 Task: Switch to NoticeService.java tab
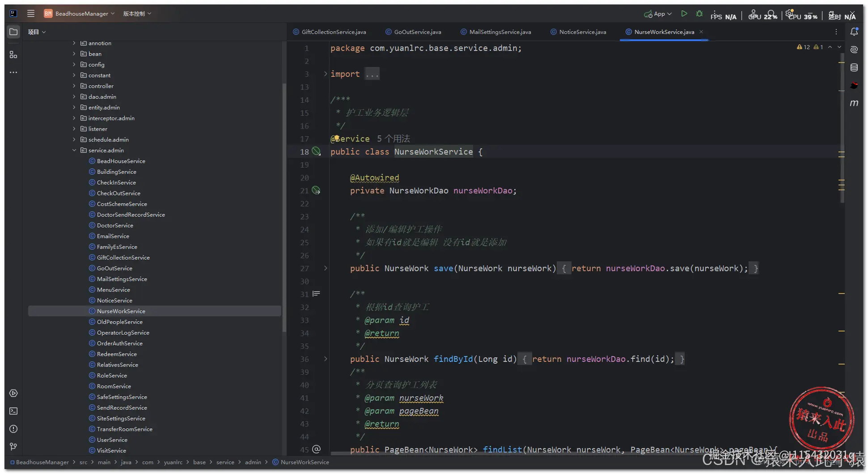point(578,32)
